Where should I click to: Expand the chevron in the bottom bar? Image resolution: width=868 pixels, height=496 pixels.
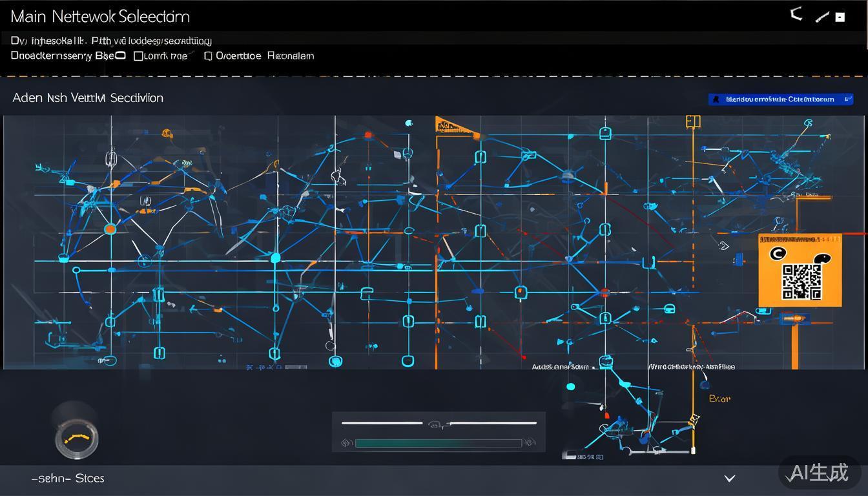point(730,479)
